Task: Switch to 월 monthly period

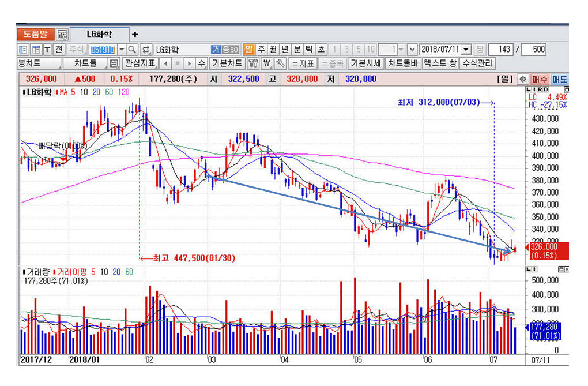Action: pyautogui.click(x=273, y=50)
